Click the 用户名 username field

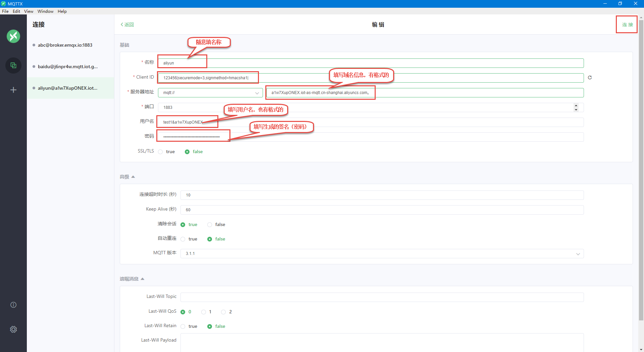point(371,122)
